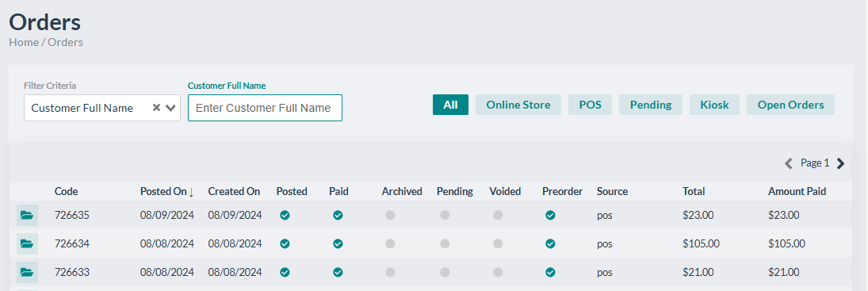Sort by the Amount Paid column header

(x=797, y=191)
